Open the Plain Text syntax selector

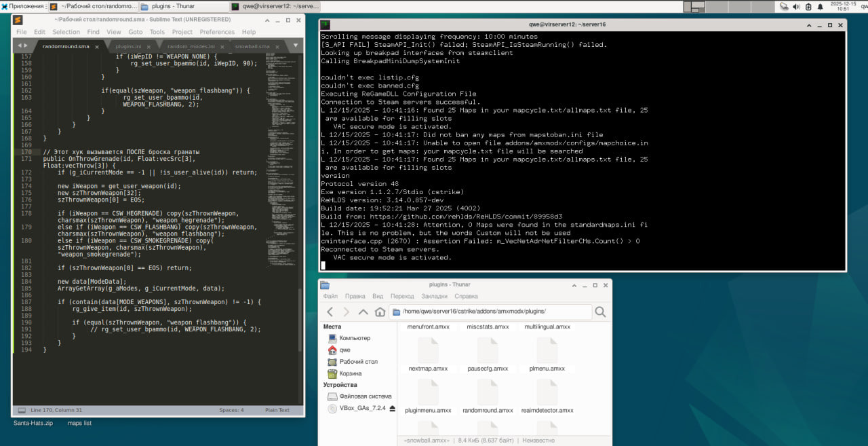point(277,410)
